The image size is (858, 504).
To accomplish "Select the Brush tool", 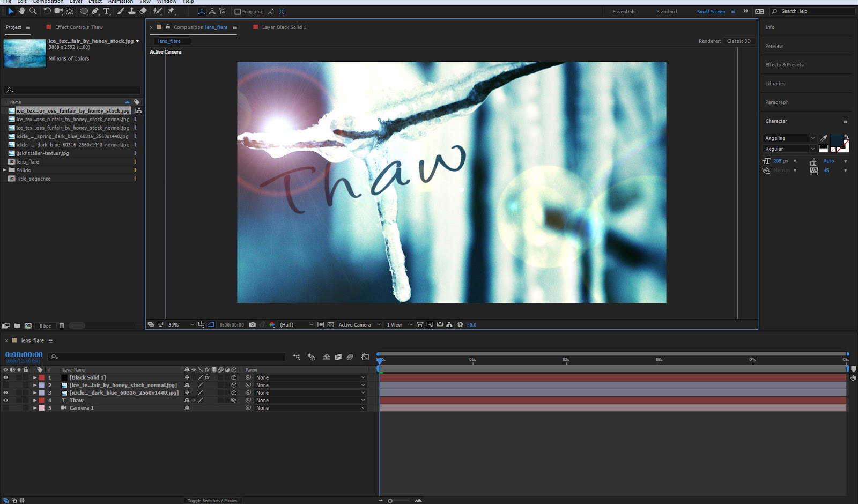I will pos(121,11).
